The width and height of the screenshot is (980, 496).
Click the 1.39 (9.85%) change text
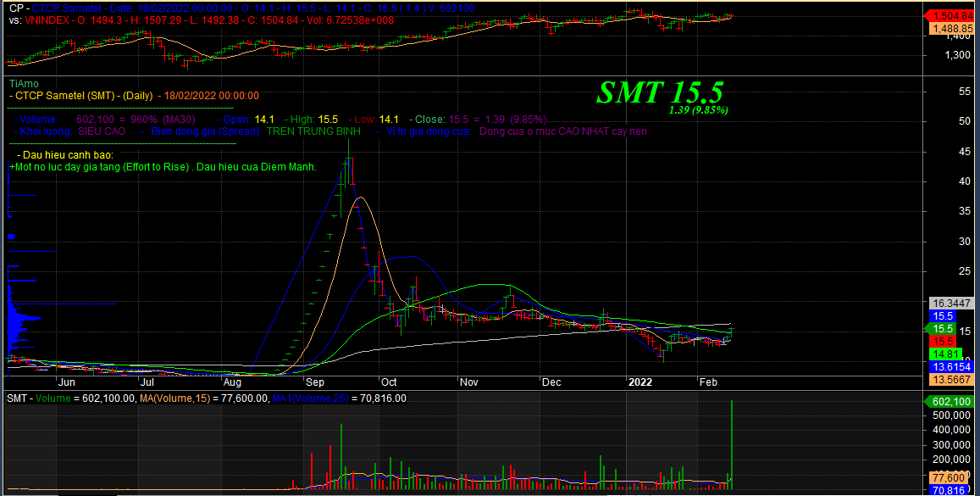[698, 110]
